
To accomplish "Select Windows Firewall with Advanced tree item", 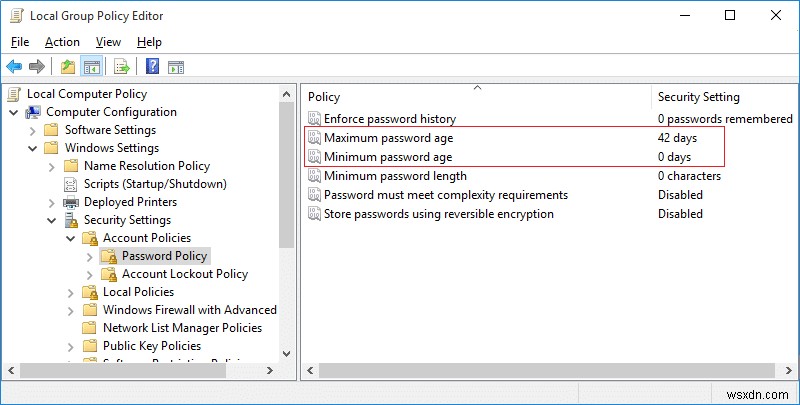I will (189, 310).
